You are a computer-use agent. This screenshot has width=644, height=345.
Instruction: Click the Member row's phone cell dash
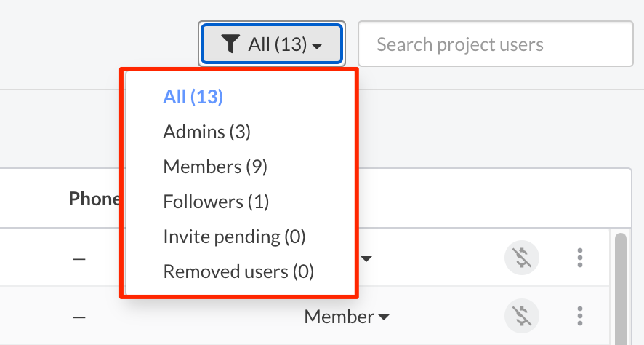tap(79, 317)
